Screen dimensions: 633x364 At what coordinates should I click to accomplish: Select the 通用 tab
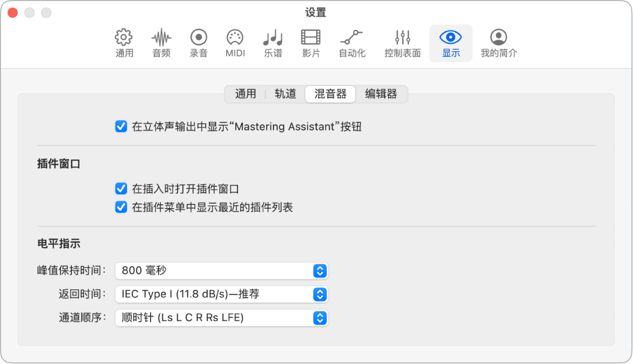[245, 94]
